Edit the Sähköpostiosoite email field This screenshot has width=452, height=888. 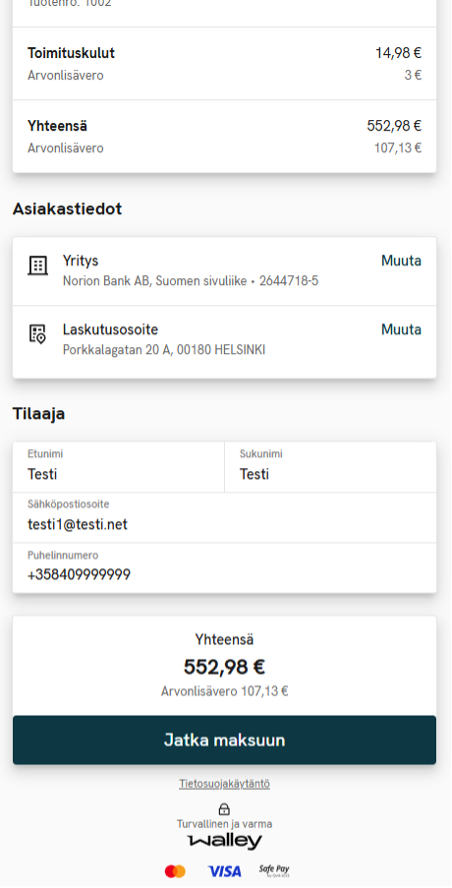(224, 518)
